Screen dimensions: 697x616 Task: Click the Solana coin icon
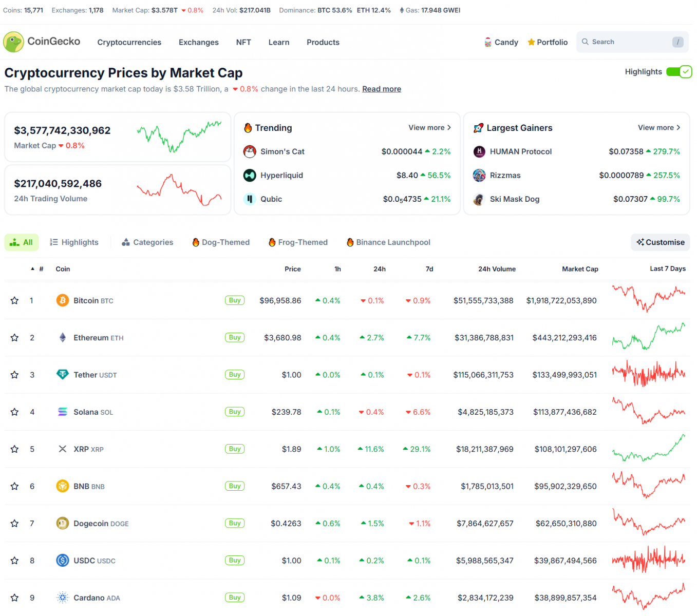(63, 412)
